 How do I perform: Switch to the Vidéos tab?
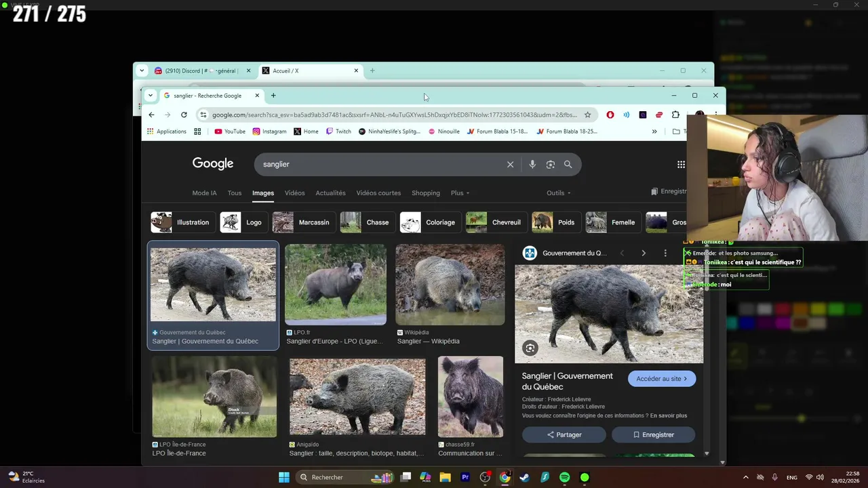click(294, 193)
